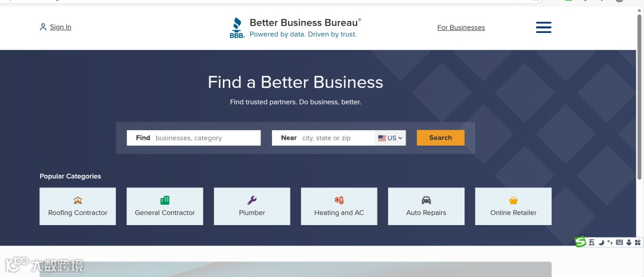The width and height of the screenshot is (644, 277).
Task: Click the orange Search button
Action: coord(440,138)
